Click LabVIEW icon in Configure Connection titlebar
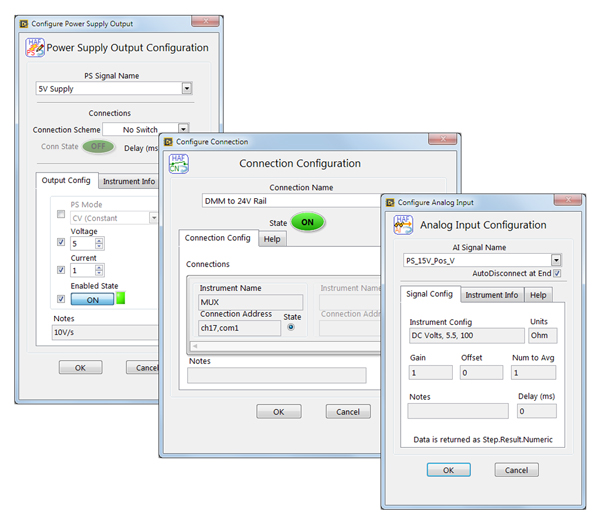Viewport: 600px width, 527px height. 168,142
